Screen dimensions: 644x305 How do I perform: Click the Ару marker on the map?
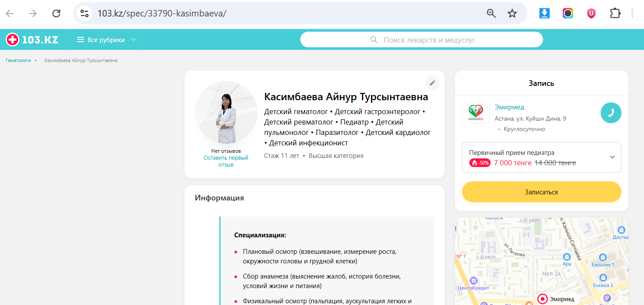(x=567, y=256)
